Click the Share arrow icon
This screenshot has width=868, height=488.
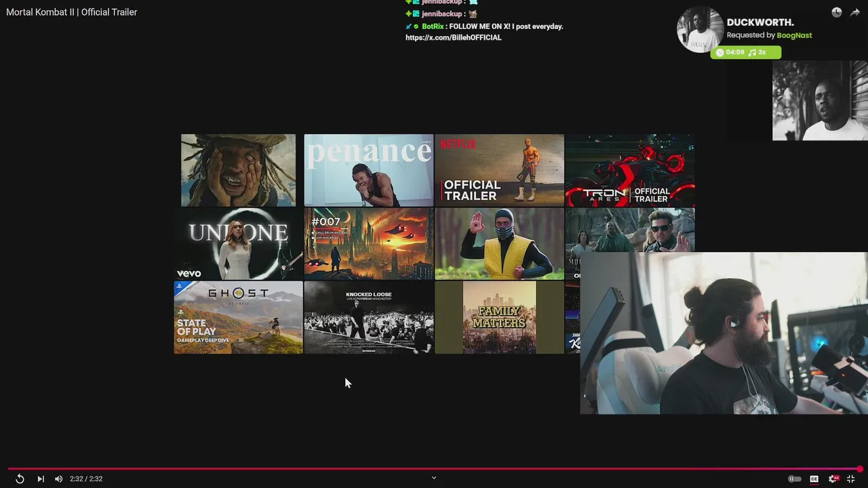[x=855, y=12]
